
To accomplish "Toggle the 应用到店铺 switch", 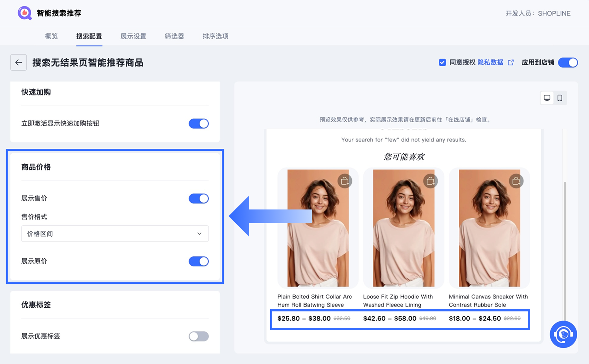I will (568, 62).
